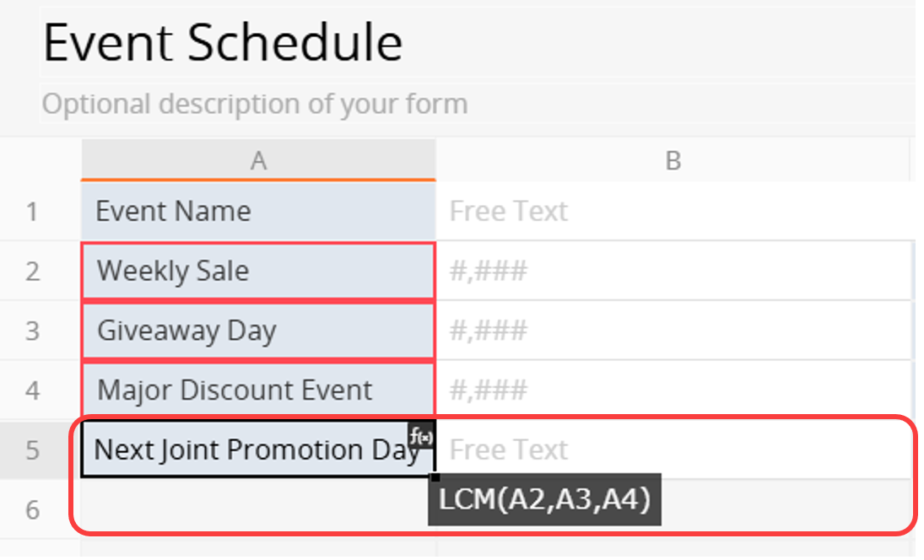Select column A header

258,160
